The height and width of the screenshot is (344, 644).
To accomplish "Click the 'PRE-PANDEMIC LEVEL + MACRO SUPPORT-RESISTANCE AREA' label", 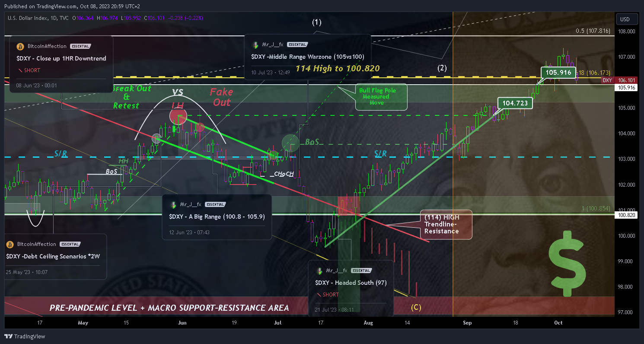I will (169, 308).
